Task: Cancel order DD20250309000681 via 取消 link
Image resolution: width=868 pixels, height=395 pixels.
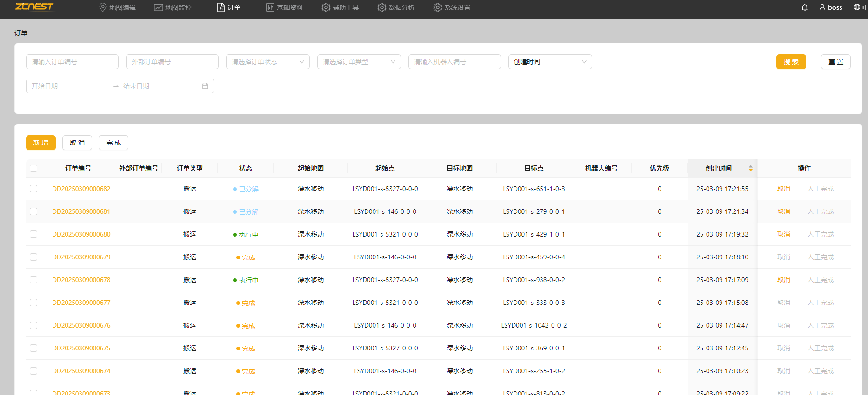Action: pos(784,211)
